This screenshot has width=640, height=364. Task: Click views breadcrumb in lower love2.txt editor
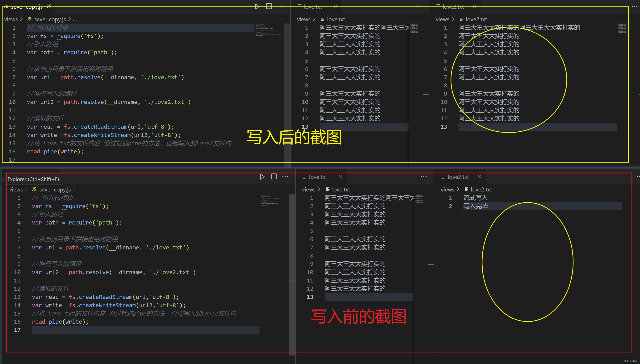[447, 190]
